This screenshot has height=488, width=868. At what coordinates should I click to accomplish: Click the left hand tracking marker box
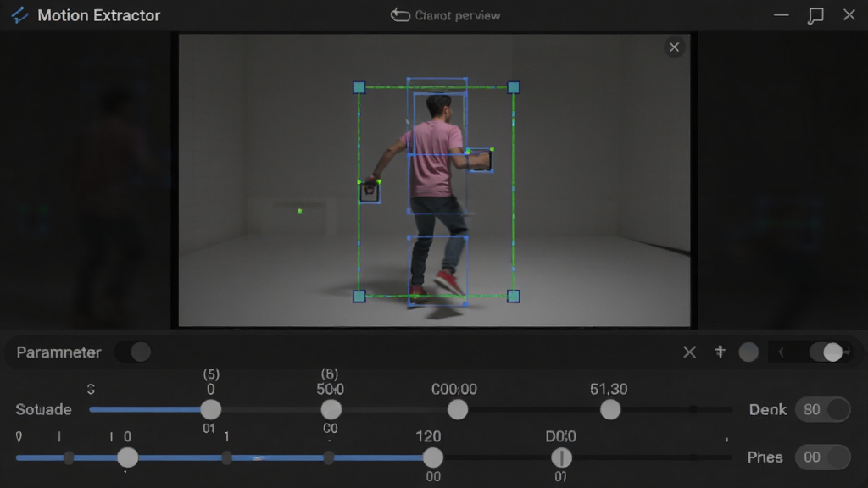point(370,192)
